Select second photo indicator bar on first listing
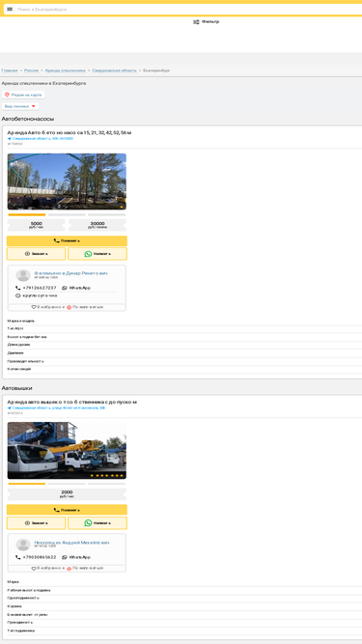 pyautogui.click(x=67, y=214)
